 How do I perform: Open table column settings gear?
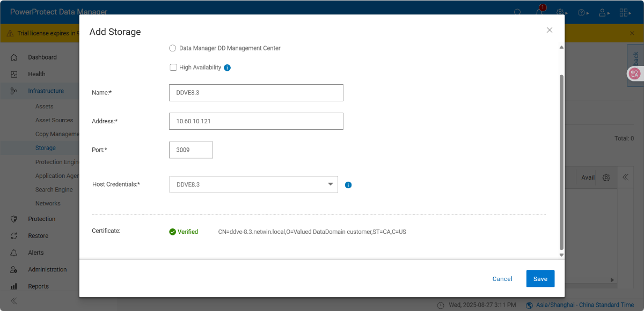[x=606, y=177]
